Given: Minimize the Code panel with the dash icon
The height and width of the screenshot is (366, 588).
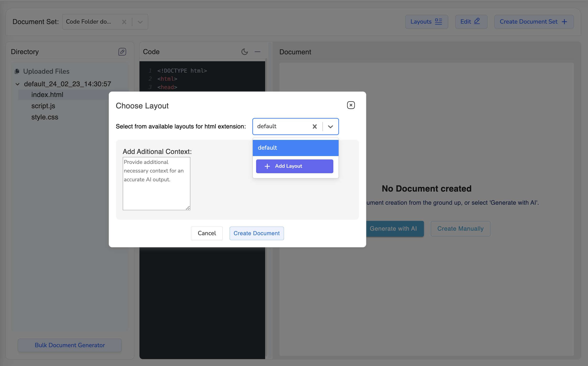Looking at the screenshot, I should [x=258, y=51].
